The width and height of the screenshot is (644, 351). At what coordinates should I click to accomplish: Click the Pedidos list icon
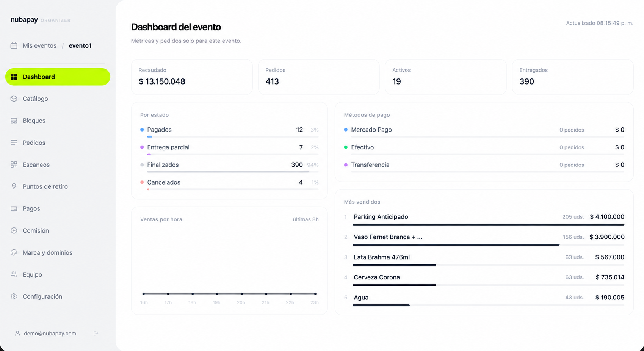tap(14, 143)
